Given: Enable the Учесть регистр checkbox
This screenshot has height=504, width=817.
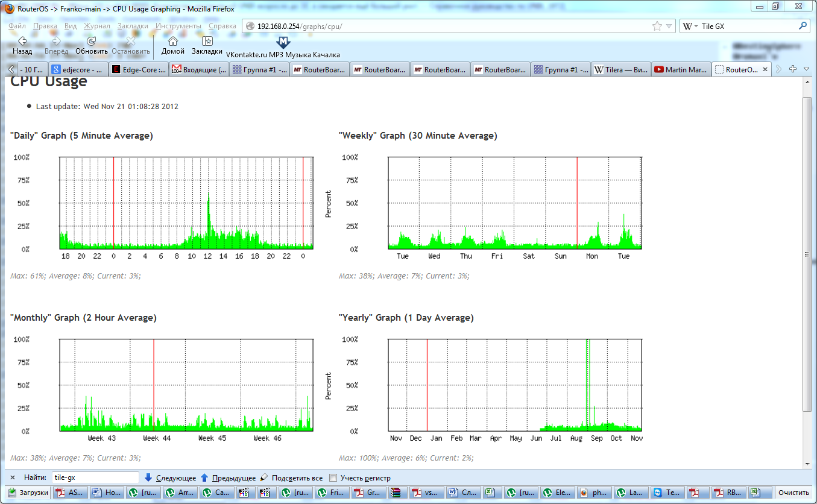Looking at the screenshot, I should (x=333, y=478).
